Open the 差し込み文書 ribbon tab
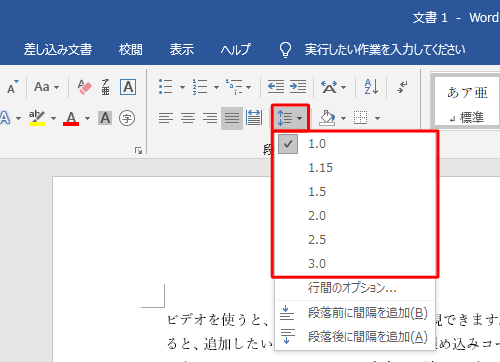Screen dimensions: 500x362 click(x=58, y=49)
